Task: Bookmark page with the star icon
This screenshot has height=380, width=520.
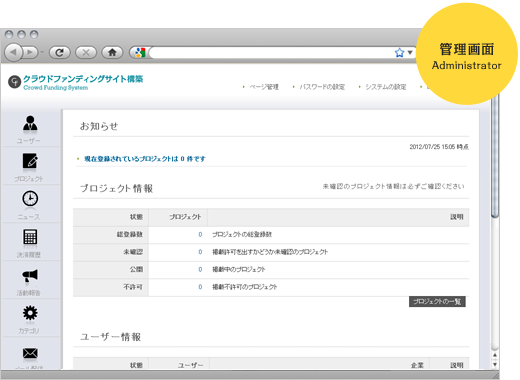Action: [x=399, y=52]
